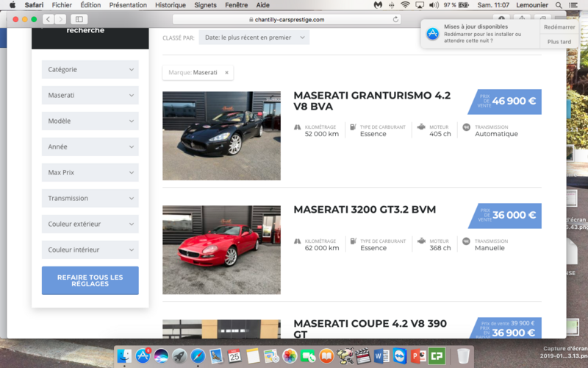The image size is (588, 368).
Task: Open the Fichier menu
Action: click(x=62, y=5)
